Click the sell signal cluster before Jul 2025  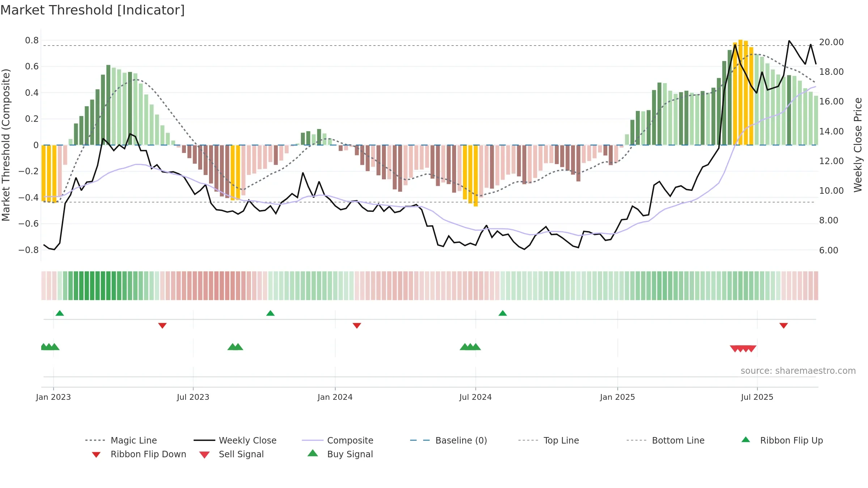pos(743,349)
